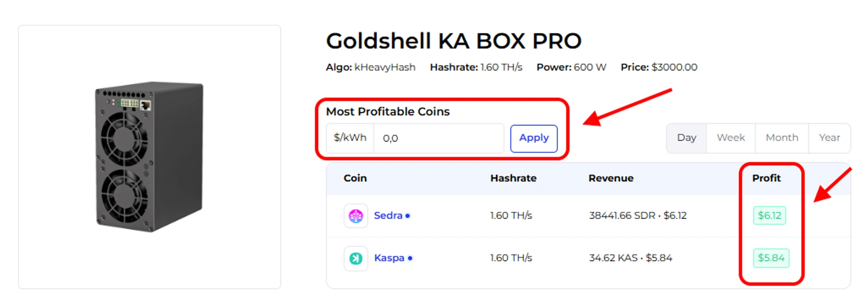
Task: Click the Sedra coin logo icon
Action: 356,216
